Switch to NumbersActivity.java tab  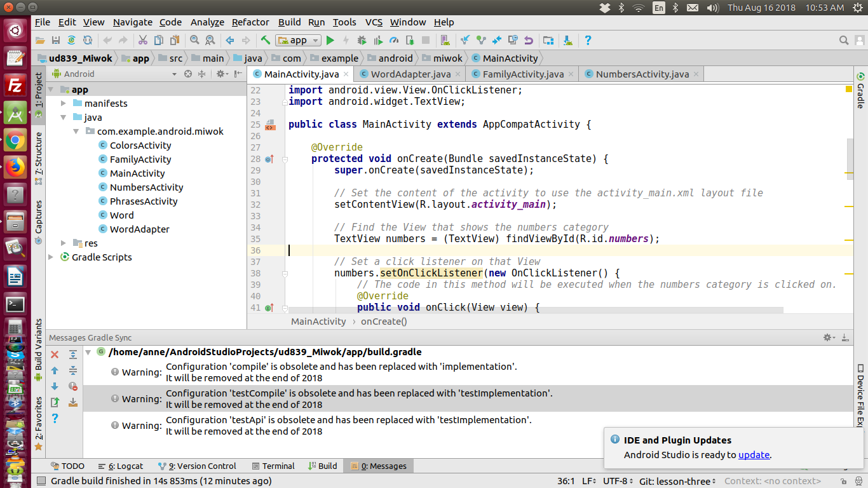pos(642,74)
